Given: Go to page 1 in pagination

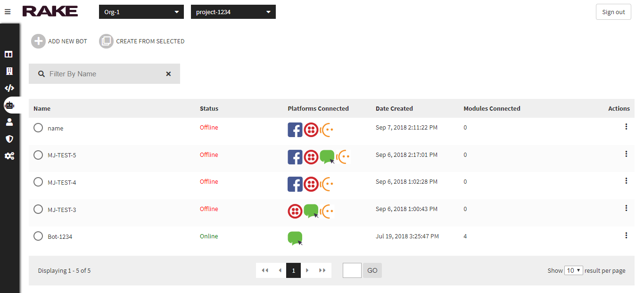Looking at the screenshot, I should coord(293,270).
